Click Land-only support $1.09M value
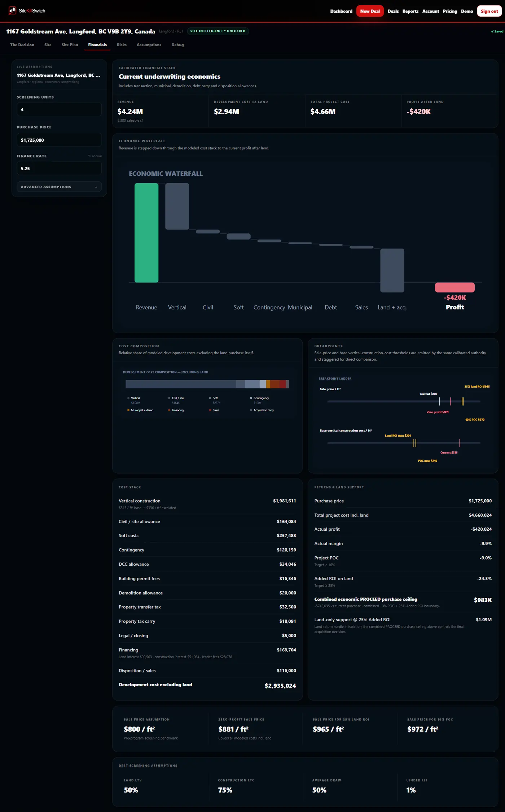This screenshot has height=812, width=505. tap(484, 620)
